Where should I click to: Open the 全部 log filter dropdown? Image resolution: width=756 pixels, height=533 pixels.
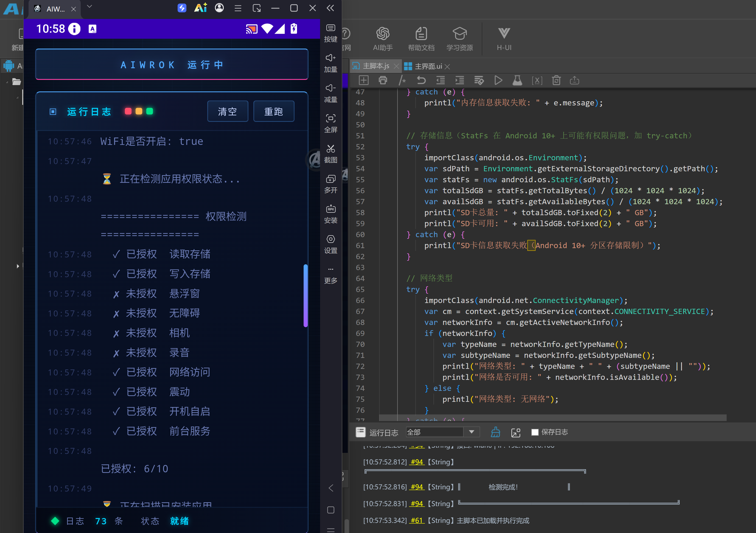pos(443,432)
